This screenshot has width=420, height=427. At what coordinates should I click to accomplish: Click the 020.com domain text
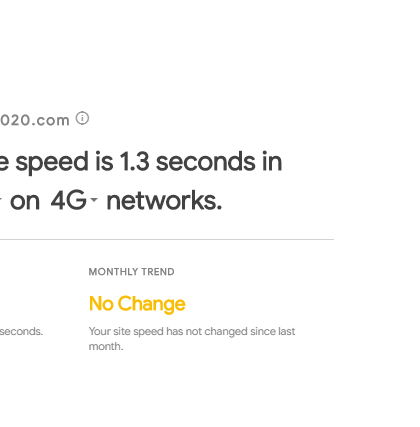pos(35,120)
